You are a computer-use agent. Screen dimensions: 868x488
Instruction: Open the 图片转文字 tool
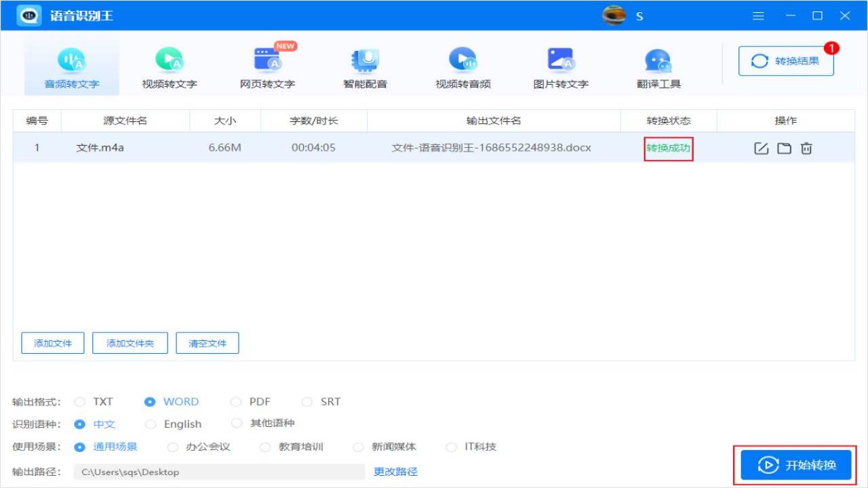[x=560, y=64]
